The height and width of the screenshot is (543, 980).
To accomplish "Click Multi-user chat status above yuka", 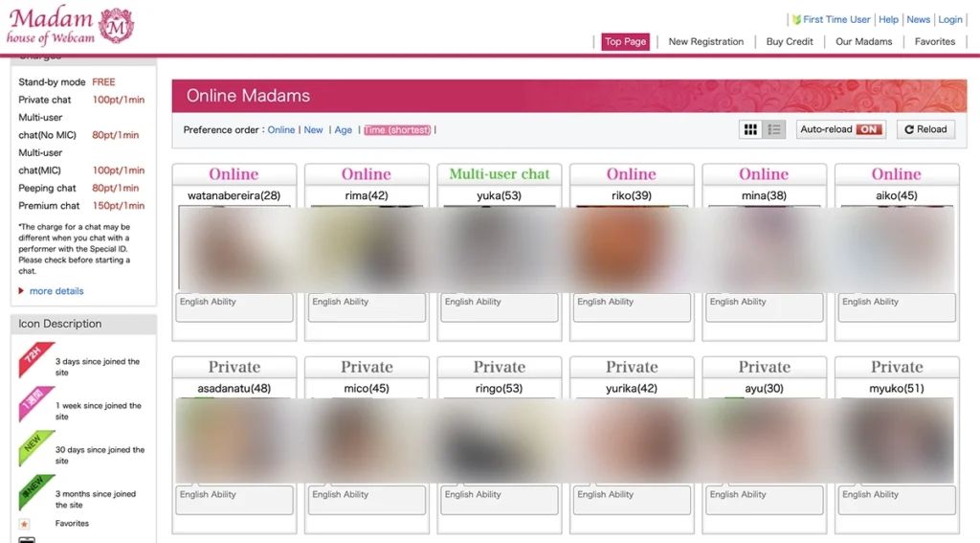I will (500, 174).
